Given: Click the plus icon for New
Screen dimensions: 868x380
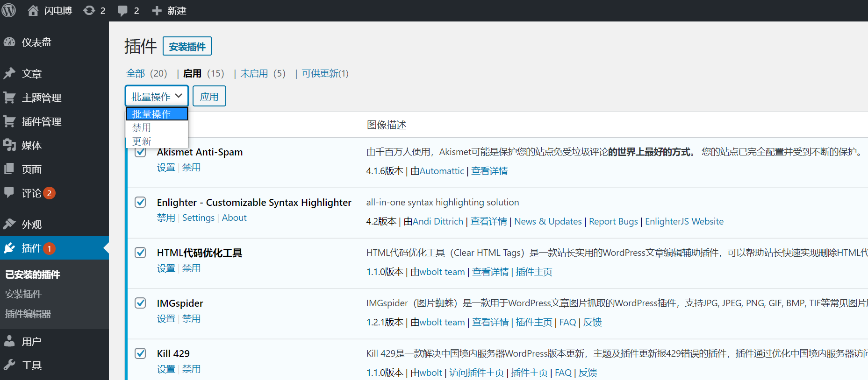Looking at the screenshot, I should [x=157, y=10].
